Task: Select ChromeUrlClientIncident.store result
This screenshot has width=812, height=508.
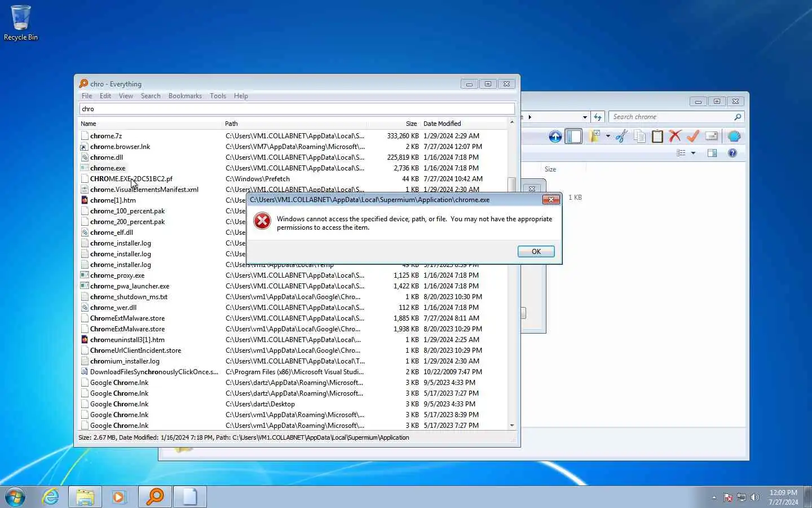Action: pyautogui.click(x=135, y=351)
